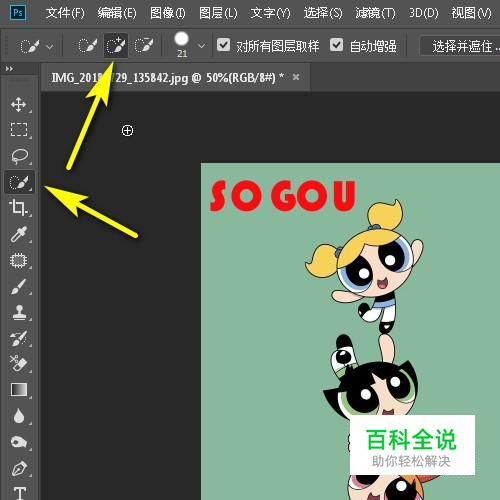Select the Crop tool
This screenshot has width=500, height=500.
click(18, 207)
